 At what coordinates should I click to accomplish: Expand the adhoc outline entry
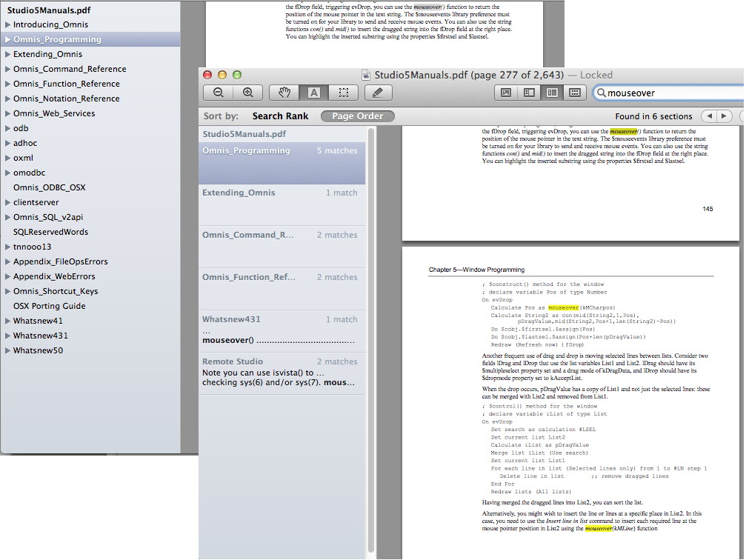tap(7, 143)
